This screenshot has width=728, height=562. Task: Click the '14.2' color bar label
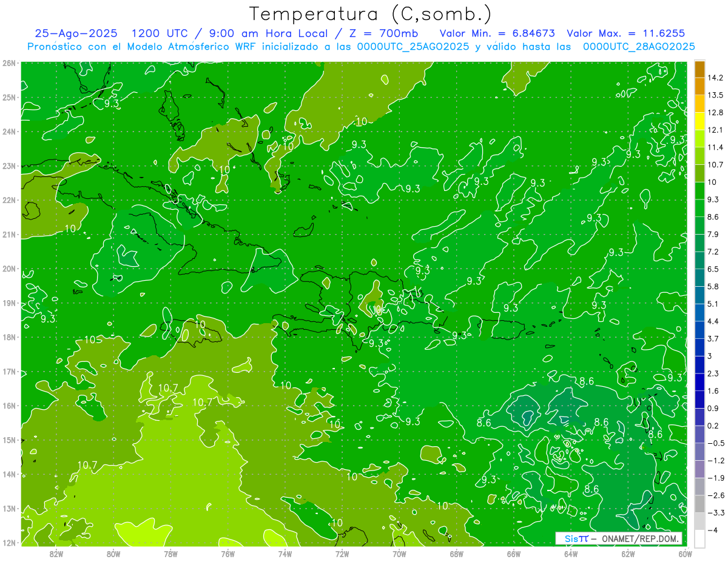(714, 78)
